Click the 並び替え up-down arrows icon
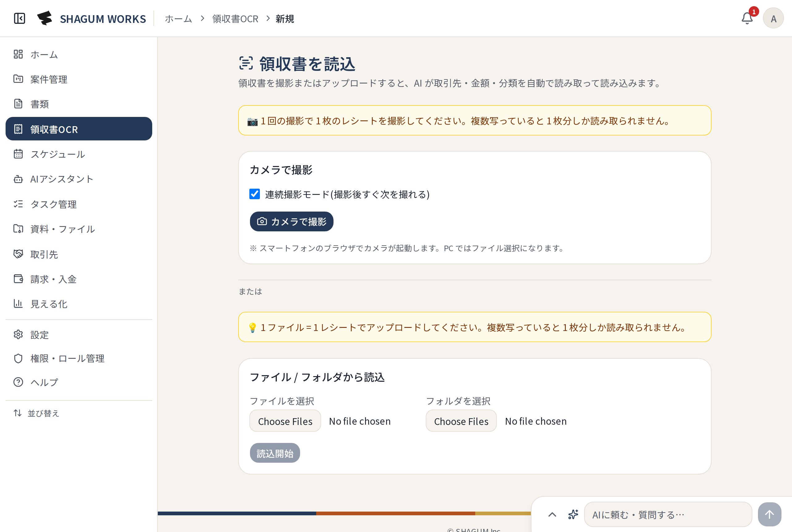This screenshot has height=532, width=792. click(x=18, y=413)
